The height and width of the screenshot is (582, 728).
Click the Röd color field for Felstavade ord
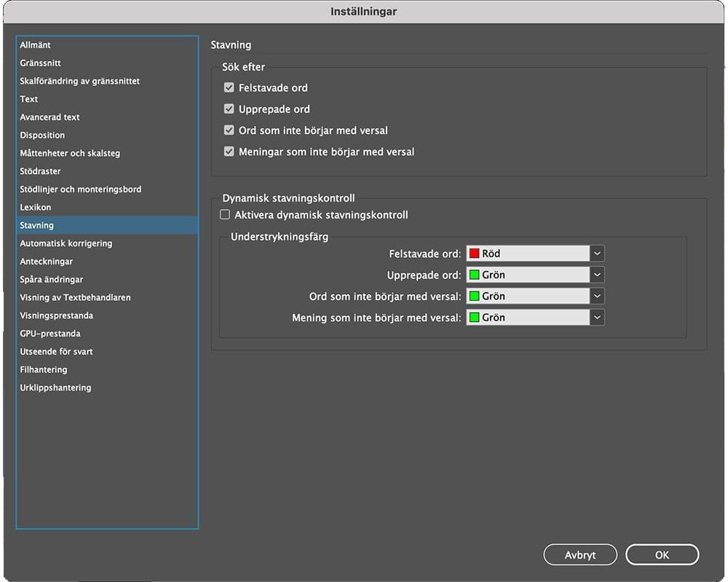(x=528, y=253)
